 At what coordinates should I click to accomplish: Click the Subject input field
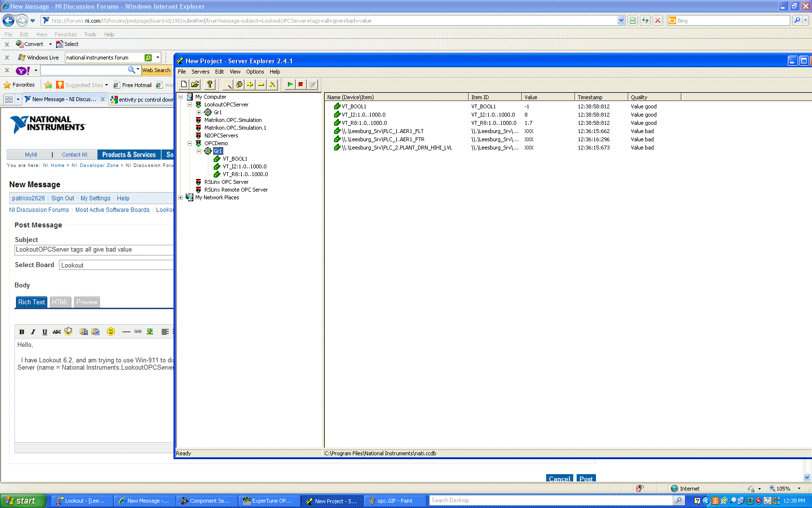pos(94,250)
